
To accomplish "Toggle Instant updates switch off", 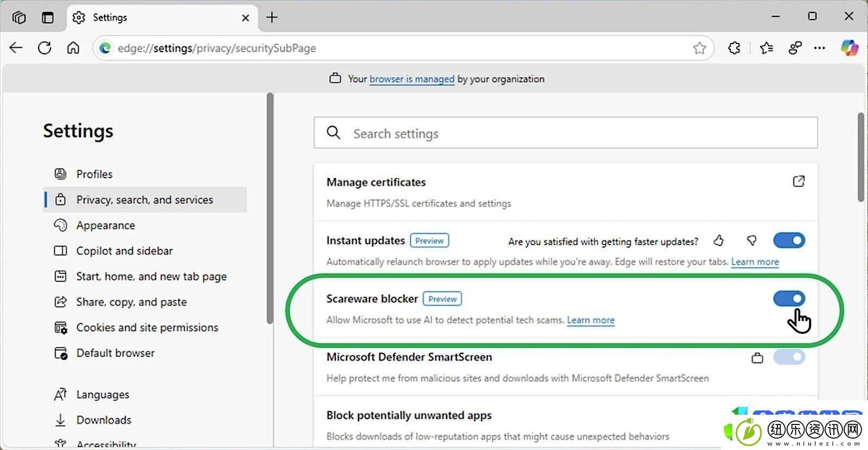I will (789, 240).
